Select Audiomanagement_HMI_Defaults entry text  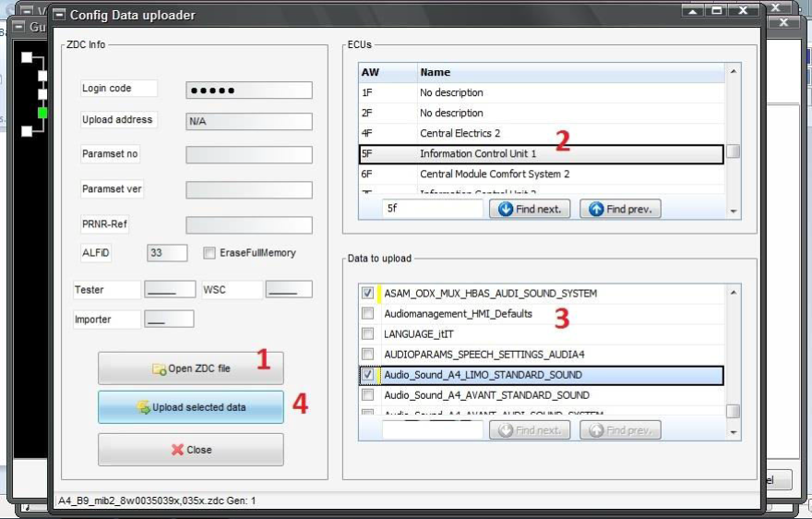pyautogui.click(x=458, y=314)
